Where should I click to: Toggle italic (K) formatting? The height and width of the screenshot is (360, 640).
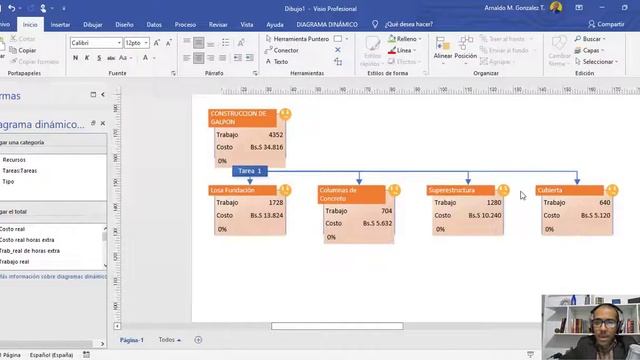(87, 58)
